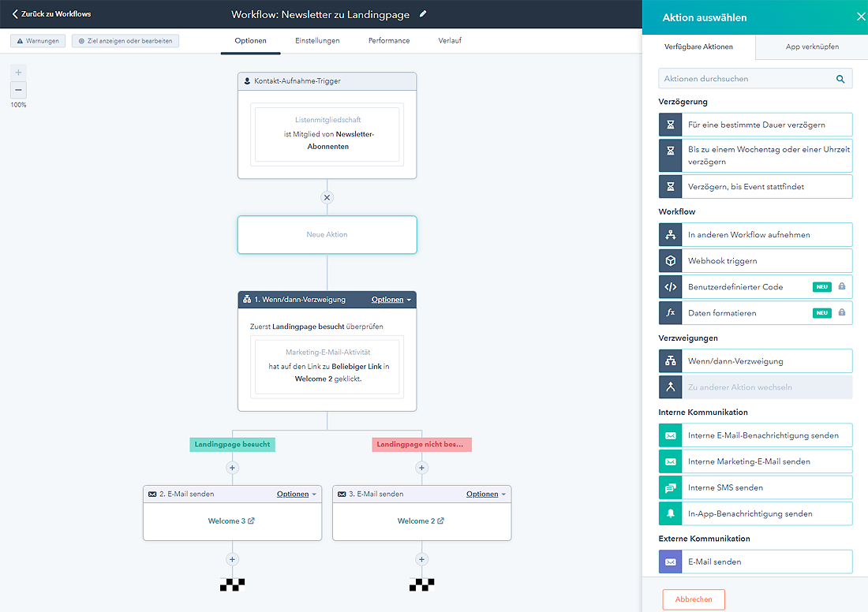
Task: Add action below the Welcome 2 email
Action: (x=422, y=559)
